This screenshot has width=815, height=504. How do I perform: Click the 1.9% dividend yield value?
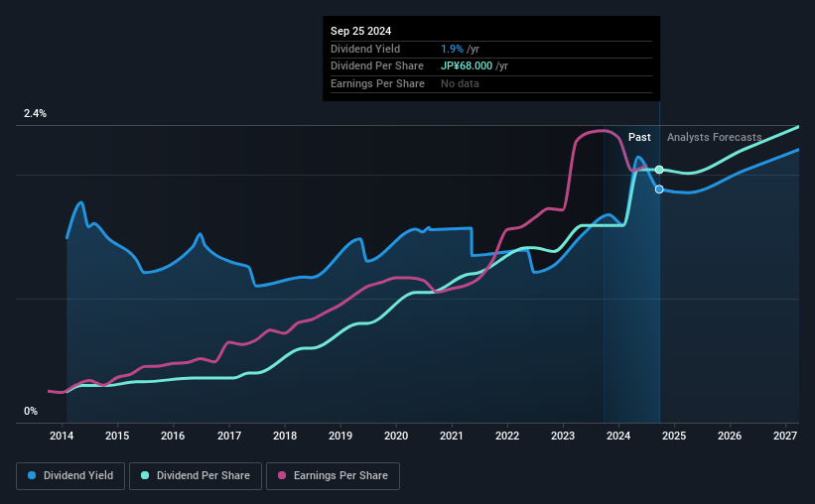coord(452,49)
